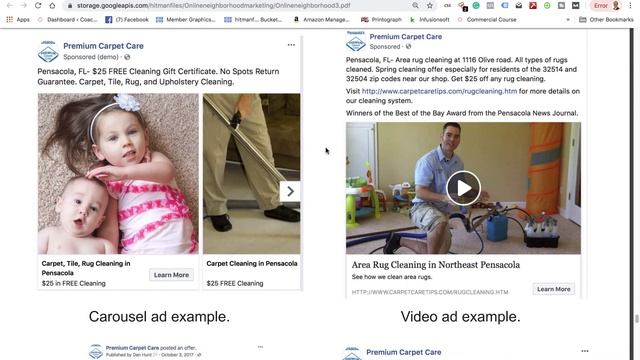Bookmark this page with the star icon

430,5
